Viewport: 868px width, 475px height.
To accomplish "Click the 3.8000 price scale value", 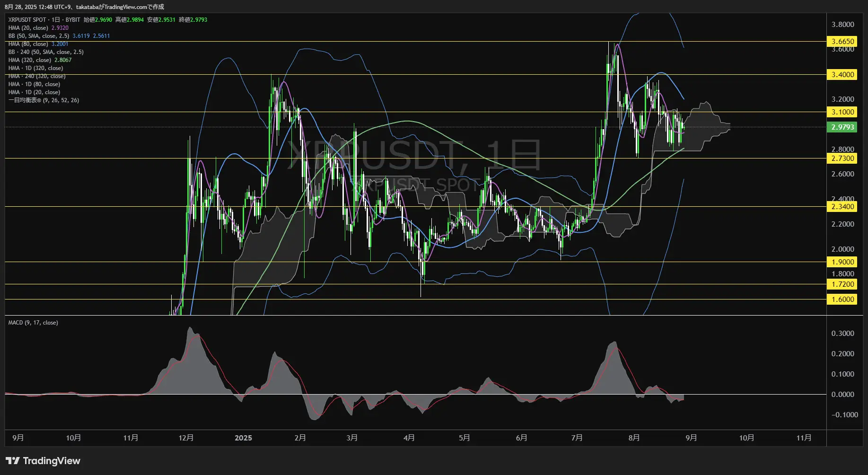I will tap(842, 24).
